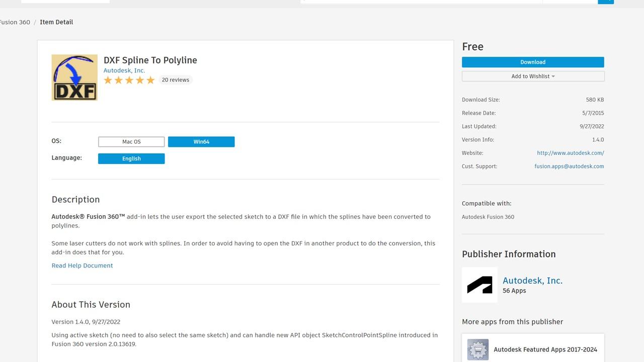The height and width of the screenshot is (362, 644).
Task: Click the DXF Spline To Polyline app icon
Action: [74, 77]
